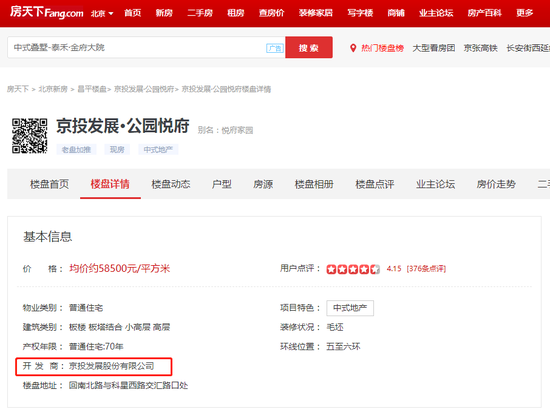Viewport: 550px width, 412px height.
Task: Open 租房 in the top navigation
Action: pyautogui.click(x=236, y=13)
